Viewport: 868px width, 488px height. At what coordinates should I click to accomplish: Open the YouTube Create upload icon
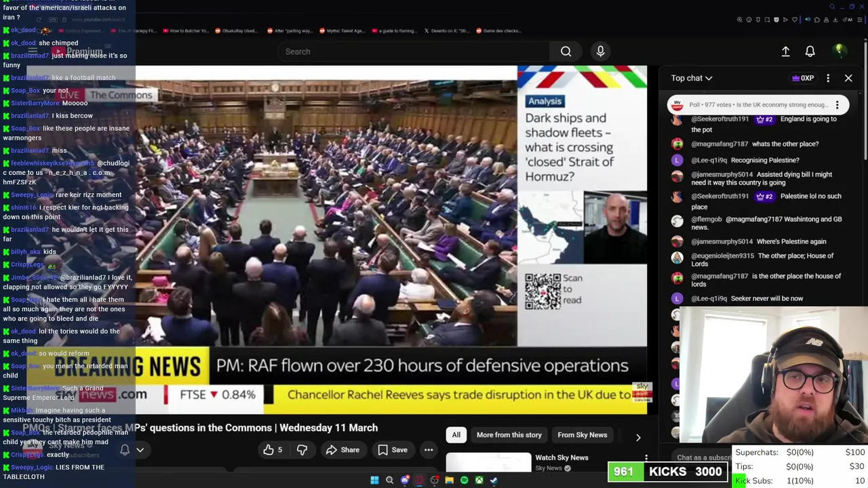tap(785, 52)
